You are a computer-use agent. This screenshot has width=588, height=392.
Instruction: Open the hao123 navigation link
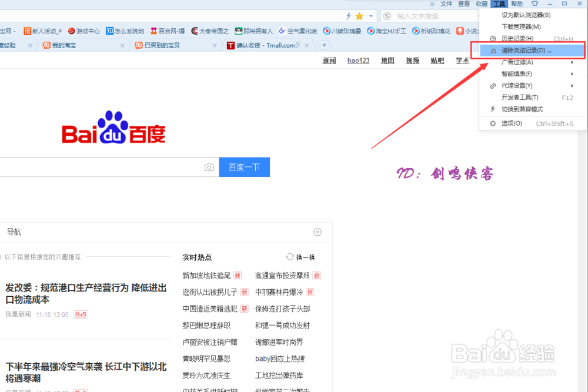(358, 60)
